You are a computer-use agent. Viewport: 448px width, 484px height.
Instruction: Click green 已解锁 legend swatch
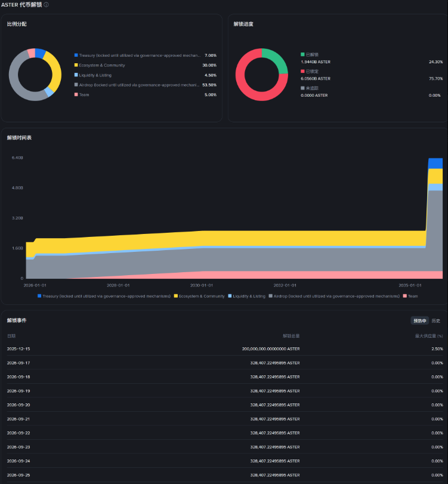coord(302,54)
